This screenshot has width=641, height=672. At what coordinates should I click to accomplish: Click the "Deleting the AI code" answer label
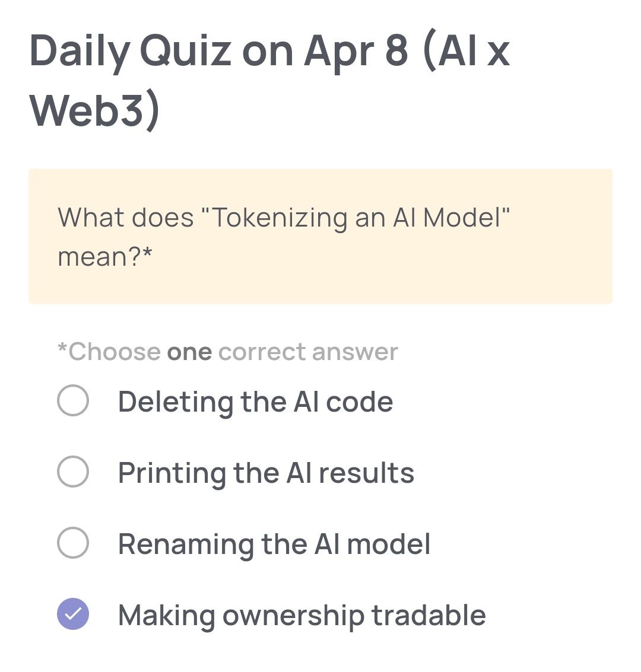[255, 402]
